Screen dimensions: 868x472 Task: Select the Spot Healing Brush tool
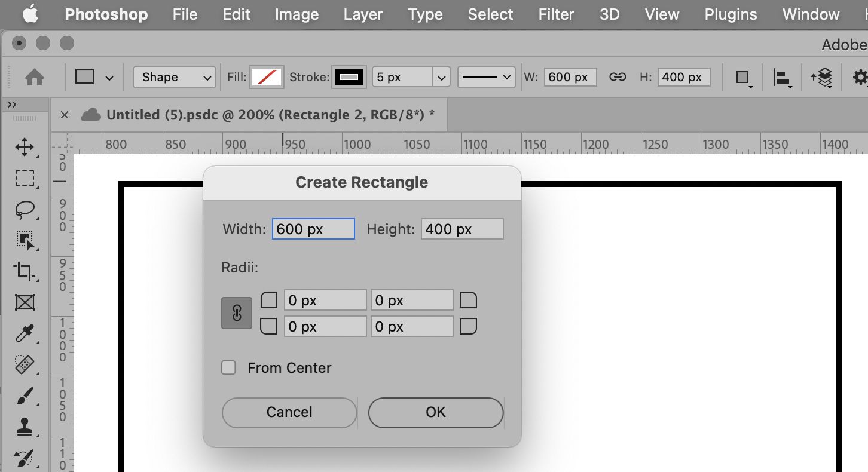coord(25,365)
